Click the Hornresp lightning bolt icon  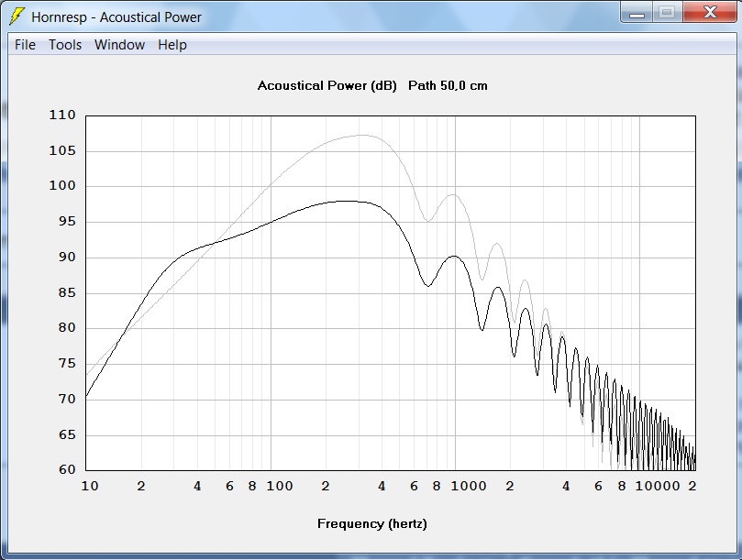[x=17, y=16]
